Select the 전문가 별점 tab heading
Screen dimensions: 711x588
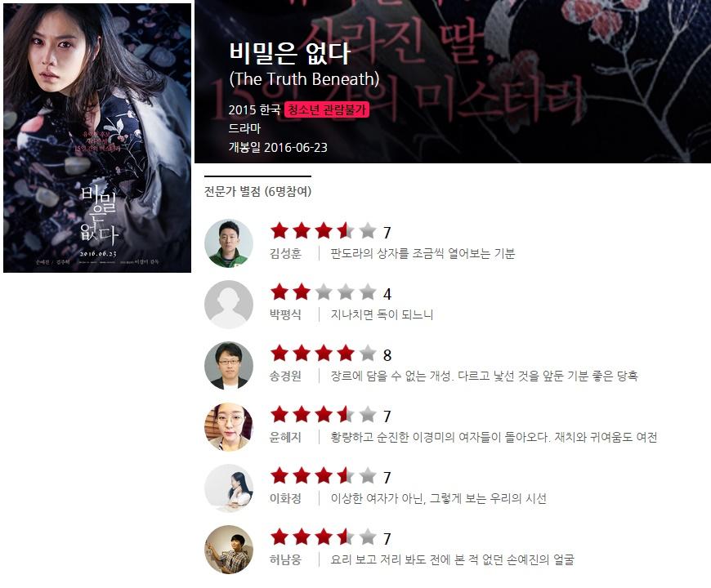257,191
